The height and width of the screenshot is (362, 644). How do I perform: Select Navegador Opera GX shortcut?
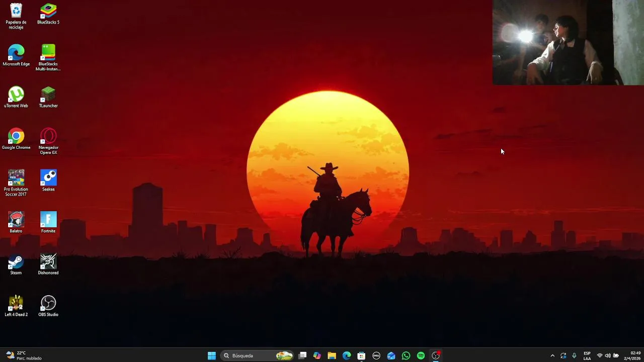[x=48, y=142]
